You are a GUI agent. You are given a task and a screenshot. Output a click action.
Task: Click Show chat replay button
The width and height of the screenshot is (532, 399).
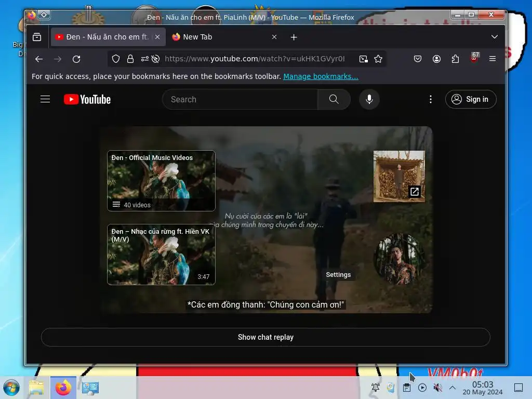[265, 337]
